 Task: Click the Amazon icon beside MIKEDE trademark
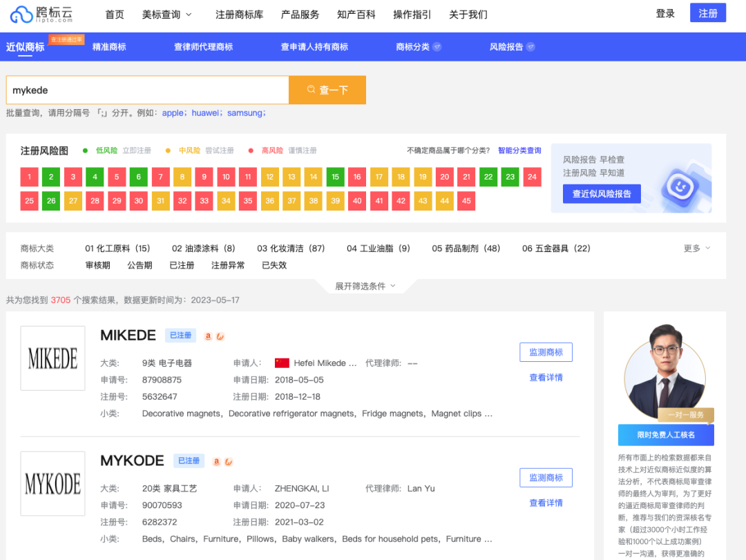209,336
